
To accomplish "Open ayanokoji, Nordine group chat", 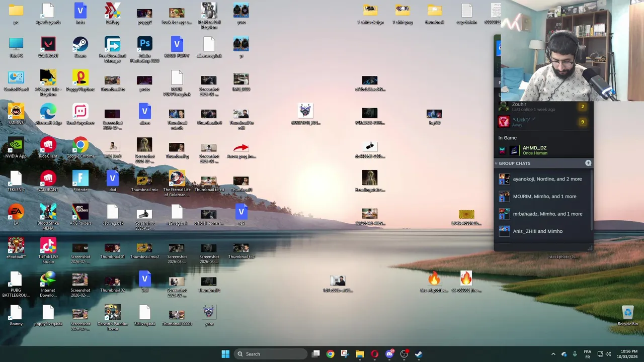I will [542, 179].
